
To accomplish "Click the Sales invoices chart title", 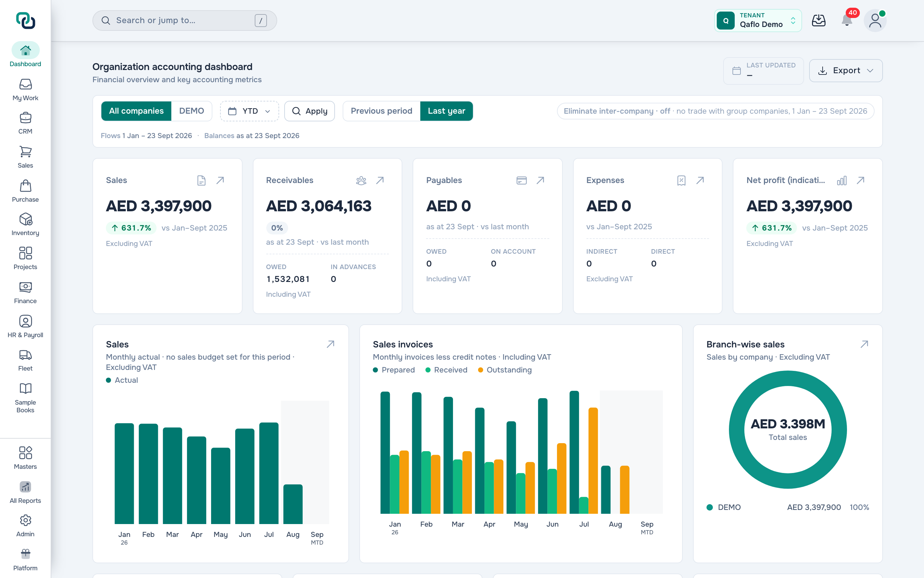I will pos(403,345).
